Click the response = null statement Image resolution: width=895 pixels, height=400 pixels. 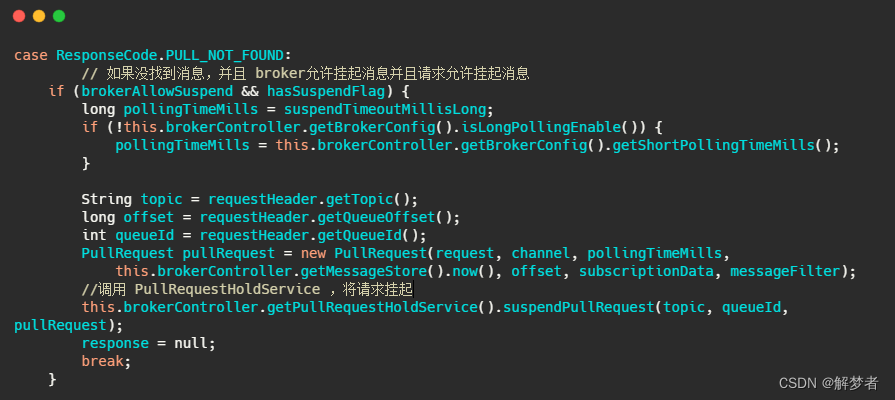pyautogui.click(x=148, y=344)
